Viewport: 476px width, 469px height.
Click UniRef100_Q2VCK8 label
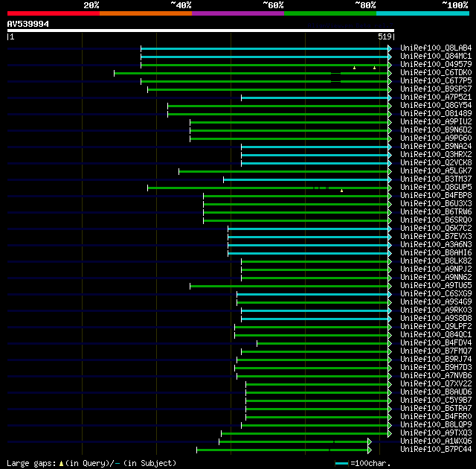(x=436, y=163)
